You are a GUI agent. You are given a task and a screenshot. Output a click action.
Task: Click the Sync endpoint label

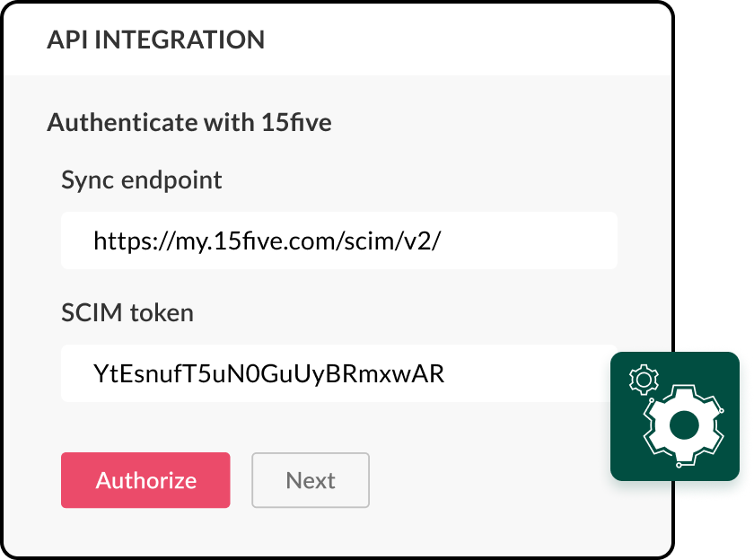click(140, 179)
